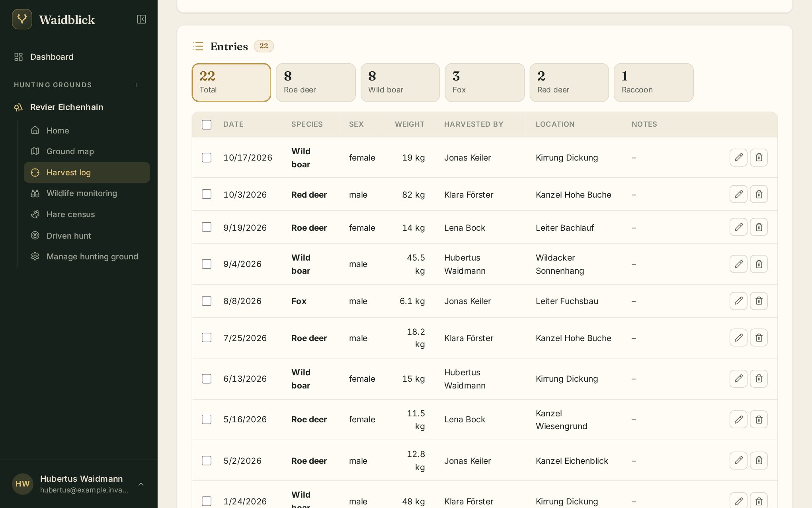Check the 10/3/2026 entry checkbox
This screenshot has width=812, height=508.
click(207, 194)
